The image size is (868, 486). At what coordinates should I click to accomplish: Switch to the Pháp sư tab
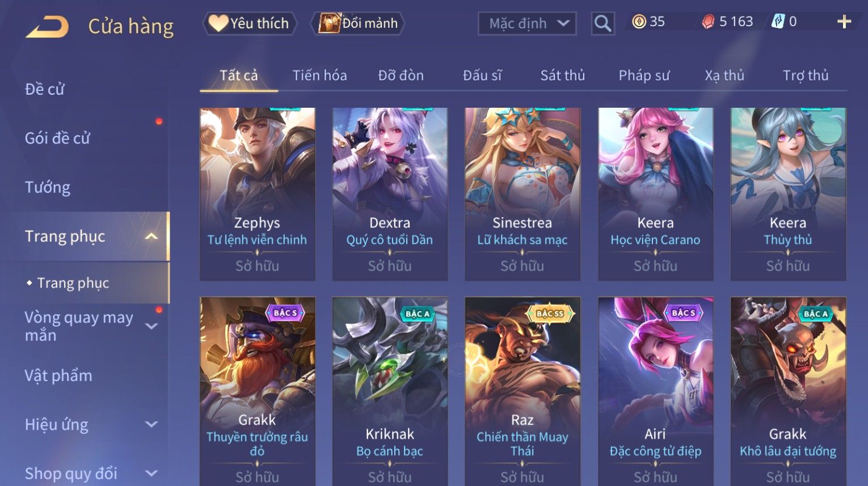pyautogui.click(x=644, y=75)
